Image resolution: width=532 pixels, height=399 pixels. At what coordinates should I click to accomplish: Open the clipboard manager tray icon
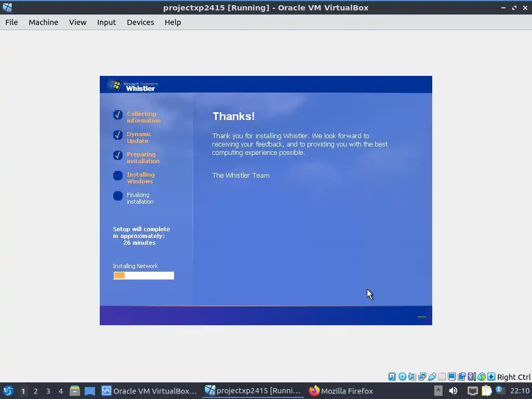(486, 391)
